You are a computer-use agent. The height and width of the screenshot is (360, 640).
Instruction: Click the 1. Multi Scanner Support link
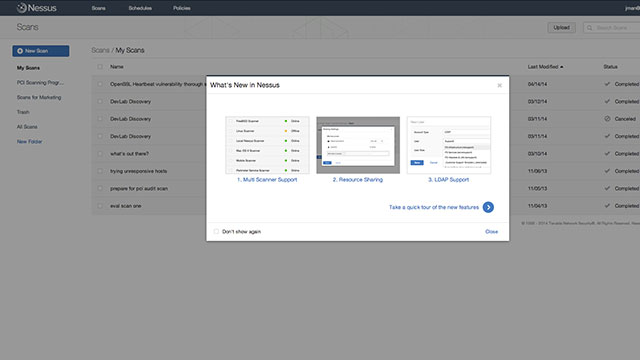(x=267, y=180)
